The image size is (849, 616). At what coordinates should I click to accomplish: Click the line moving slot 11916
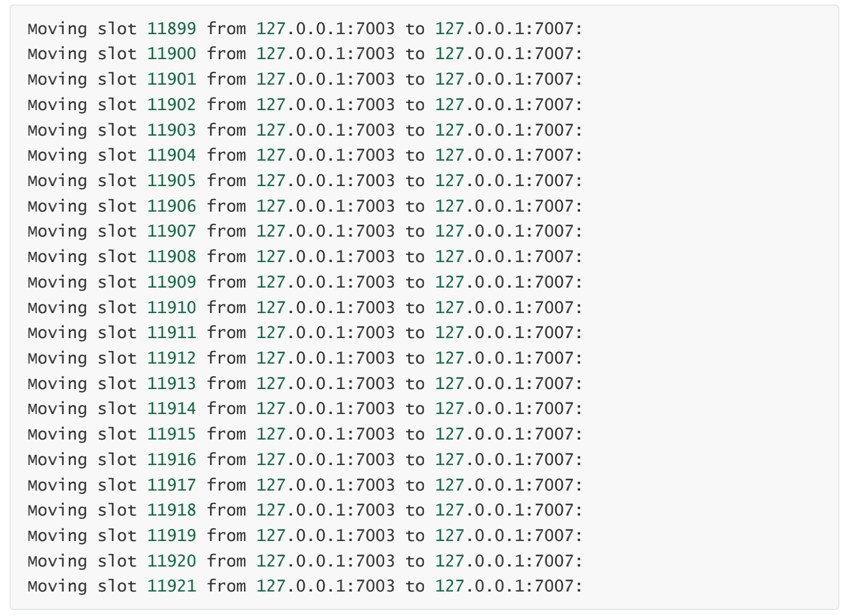(x=305, y=460)
